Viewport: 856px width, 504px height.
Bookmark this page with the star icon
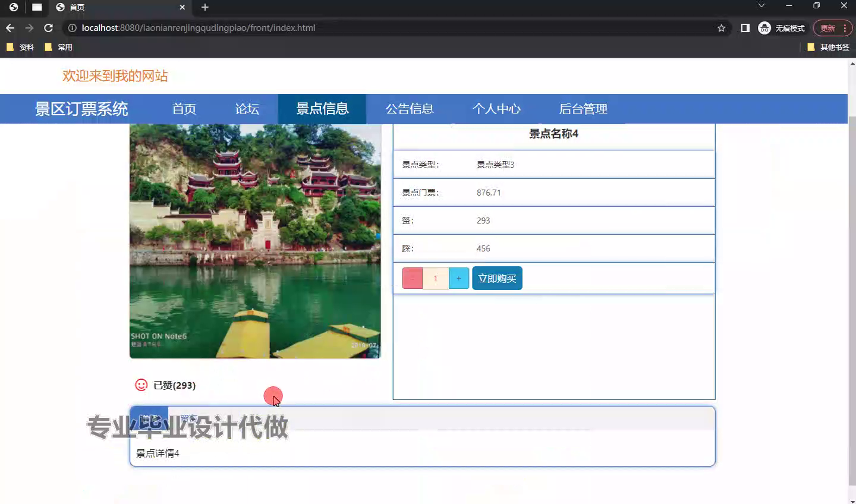click(722, 28)
